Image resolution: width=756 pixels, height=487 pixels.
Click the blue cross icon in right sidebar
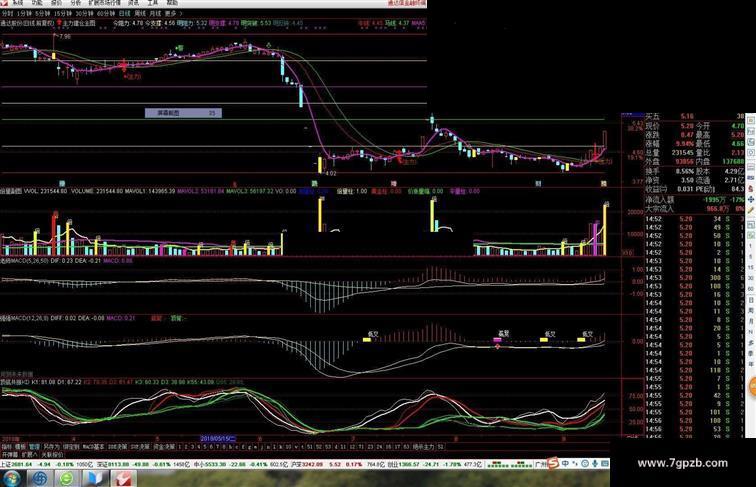click(x=751, y=200)
